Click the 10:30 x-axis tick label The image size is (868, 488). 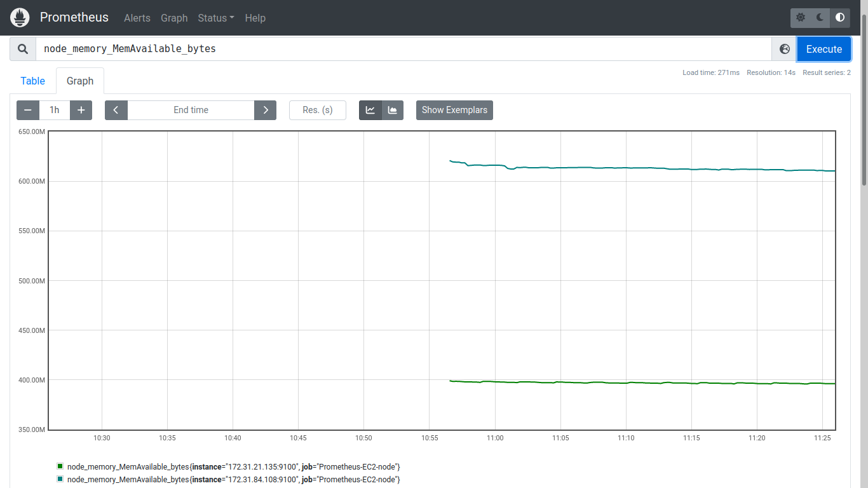click(102, 438)
